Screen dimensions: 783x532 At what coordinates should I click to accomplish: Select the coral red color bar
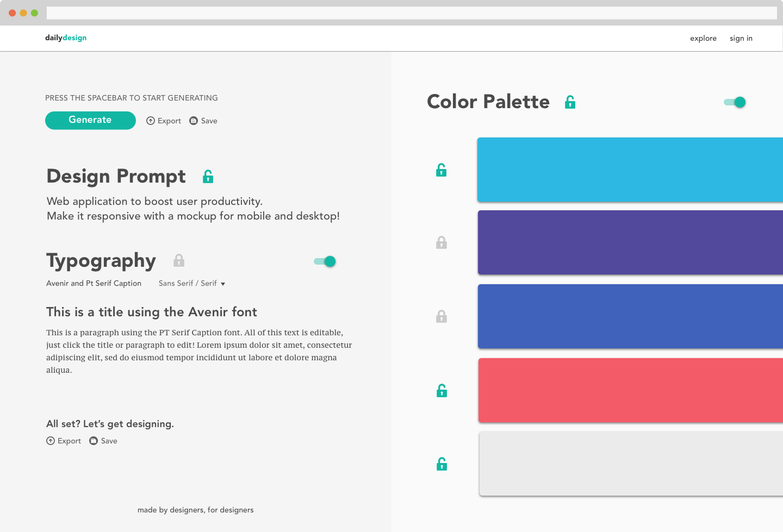[x=630, y=390]
